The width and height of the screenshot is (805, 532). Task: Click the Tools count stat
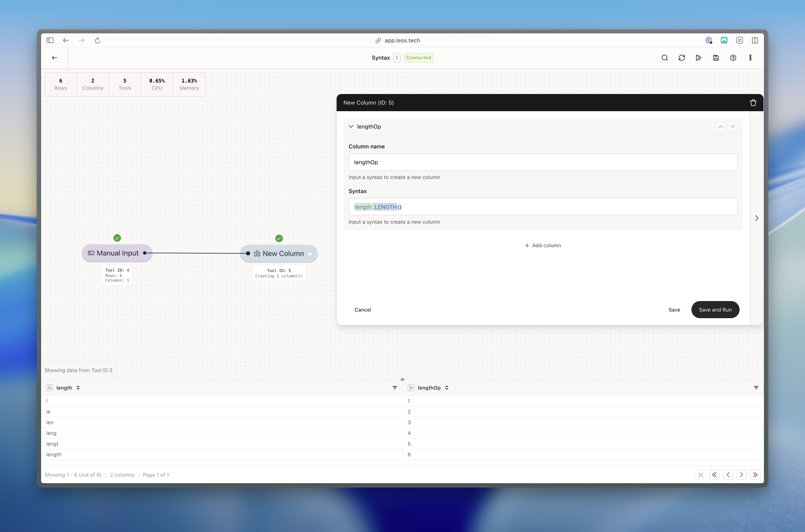click(x=125, y=84)
